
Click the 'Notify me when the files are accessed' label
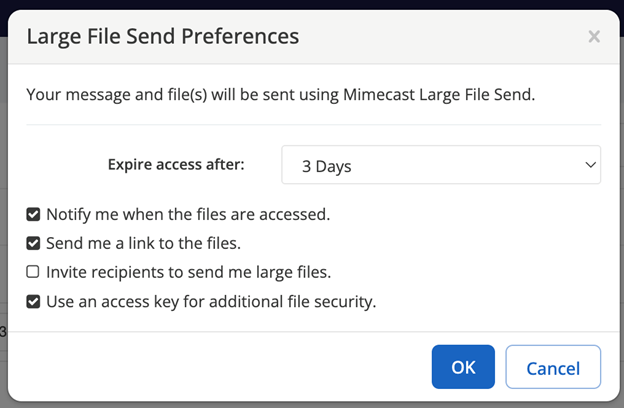(x=188, y=214)
